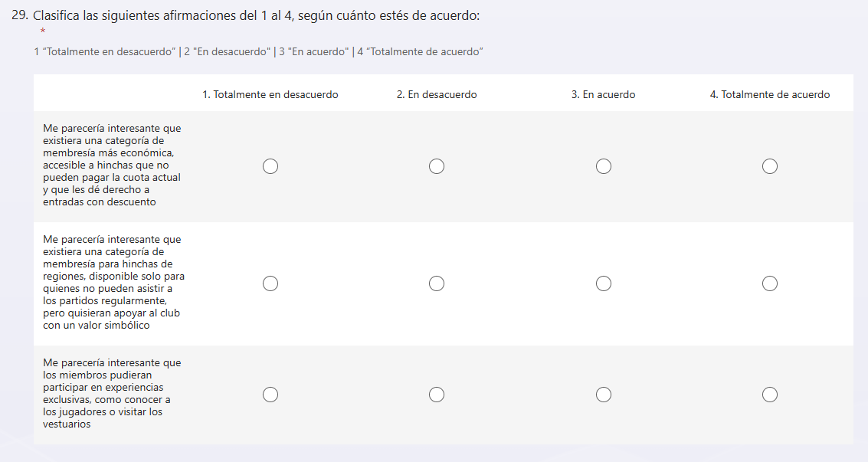Image resolution: width=868 pixels, height=462 pixels.
Task: Pick 'Totalmente de acuerdo' for exclusive experiences statement
Action: click(x=770, y=395)
